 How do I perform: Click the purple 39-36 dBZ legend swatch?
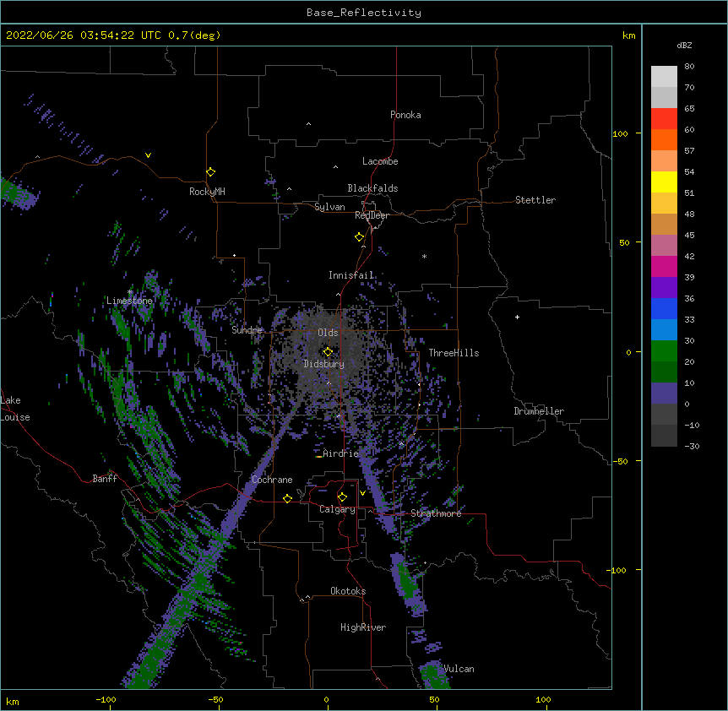pos(664,287)
